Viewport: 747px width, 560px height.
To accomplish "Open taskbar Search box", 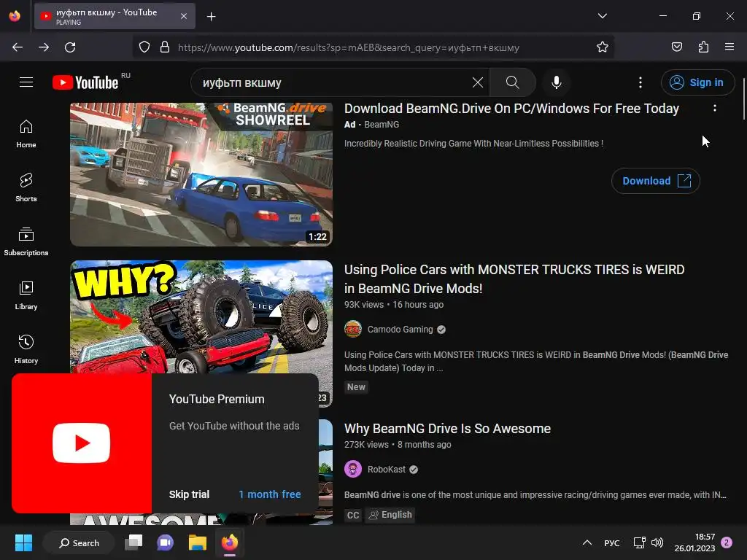I will click(x=79, y=542).
